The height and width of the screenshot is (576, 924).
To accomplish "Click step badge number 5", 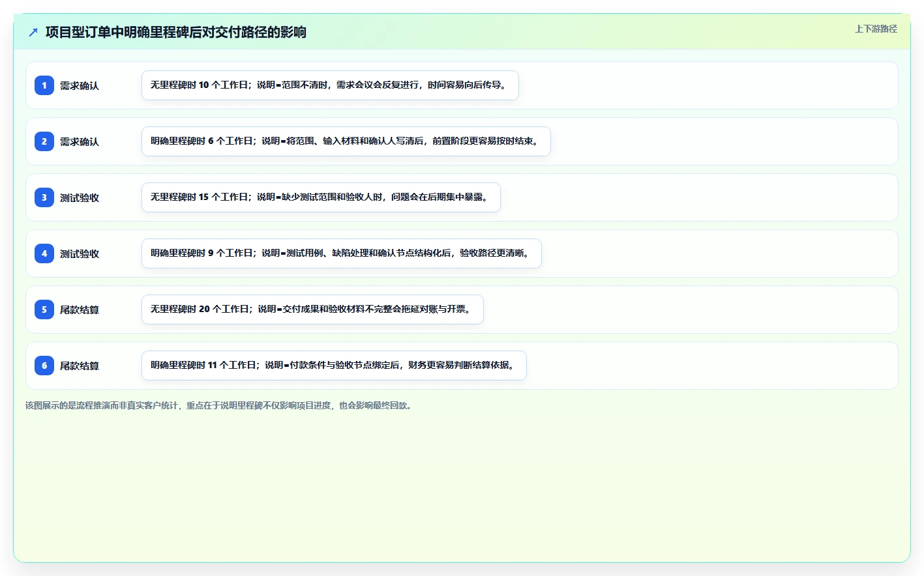I will (44, 310).
